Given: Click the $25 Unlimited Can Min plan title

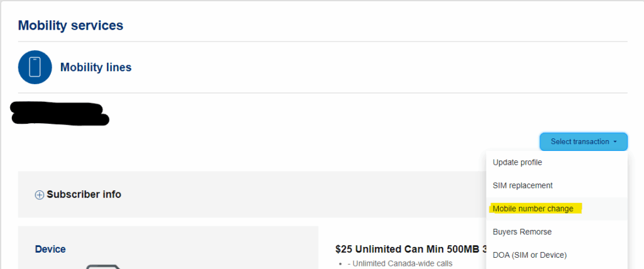Looking at the screenshot, I should pyautogui.click(x=409, y=249).
